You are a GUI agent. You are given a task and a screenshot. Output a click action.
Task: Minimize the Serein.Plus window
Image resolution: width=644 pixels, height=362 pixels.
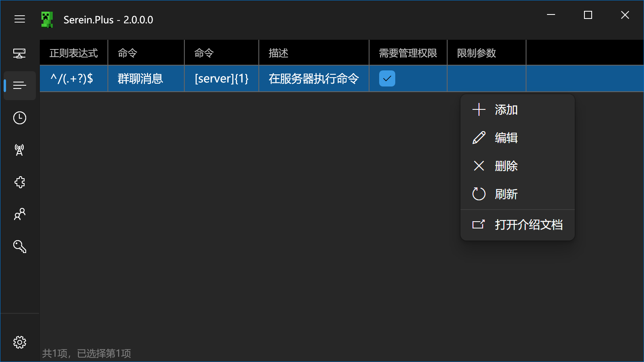coord(551,15)
